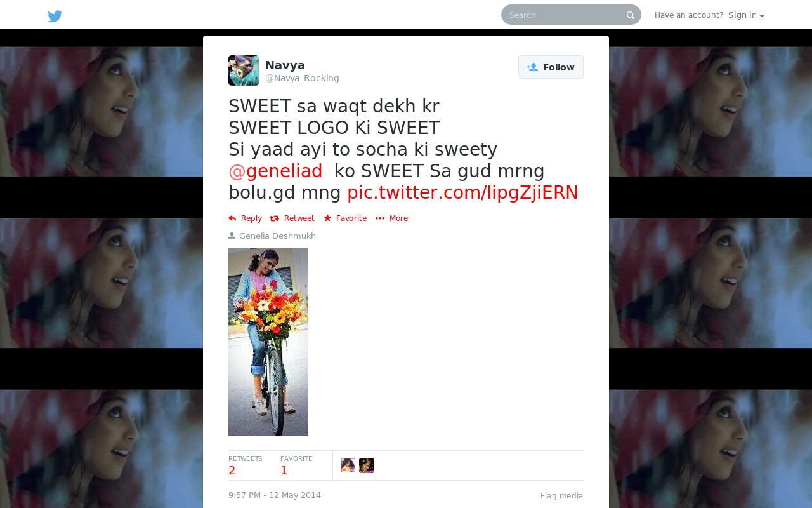Click the Reply arrow icon
812x508 pixels.
pyautogui.click(x=232, y=218)
